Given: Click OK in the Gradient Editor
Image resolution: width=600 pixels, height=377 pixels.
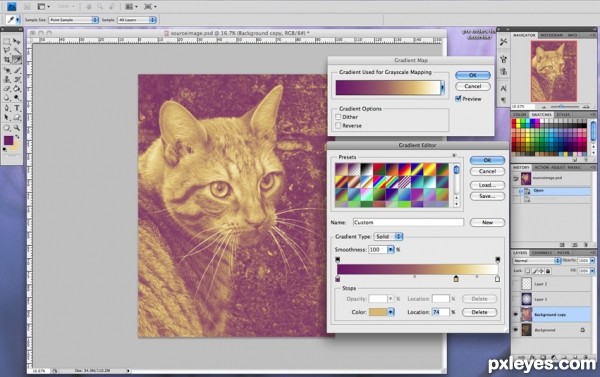Looking at the screenshot, I should (x=487, y=160).
